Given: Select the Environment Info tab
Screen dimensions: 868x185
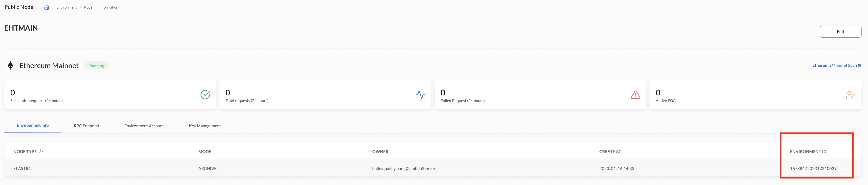Looking at the screenshot, I should 33,126.
